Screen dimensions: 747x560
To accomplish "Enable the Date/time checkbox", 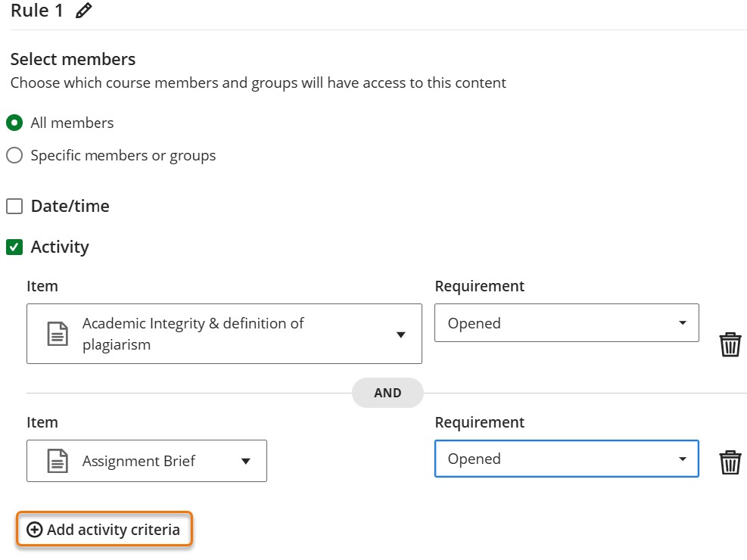I will coord(14,207).
